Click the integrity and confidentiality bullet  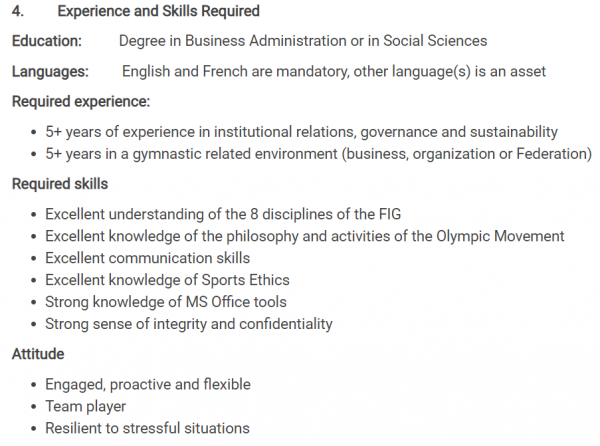coord(189,324)
